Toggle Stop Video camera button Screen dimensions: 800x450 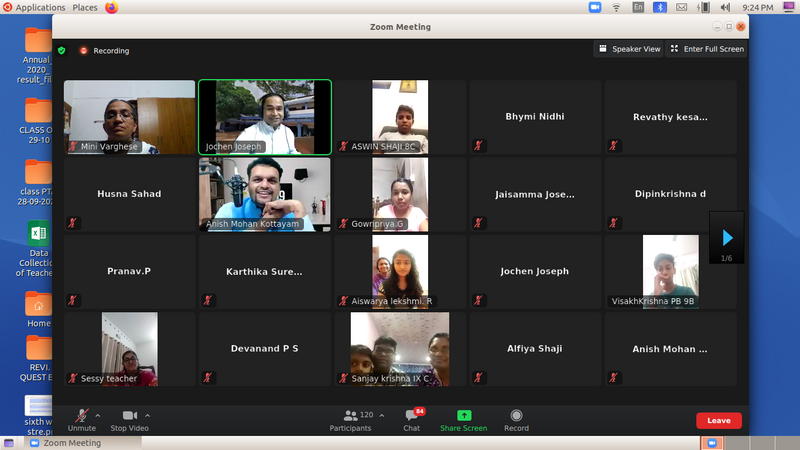point(129,420)
